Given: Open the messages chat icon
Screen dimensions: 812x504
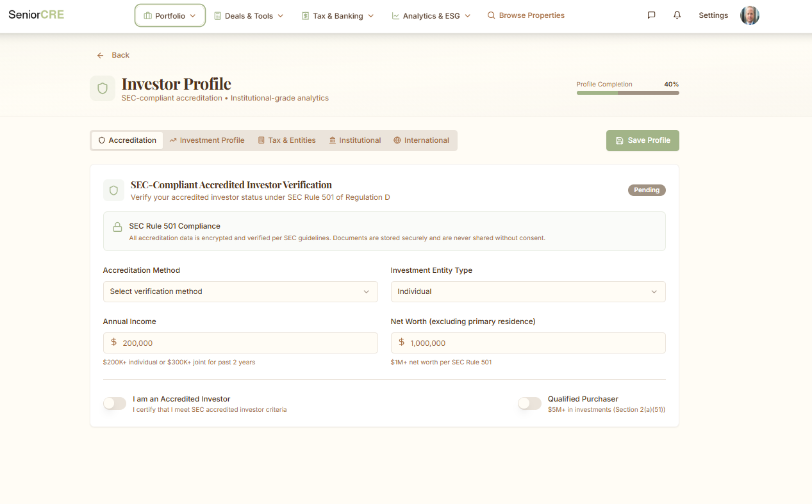Looking at the screenshot, I should click(652, 15).
